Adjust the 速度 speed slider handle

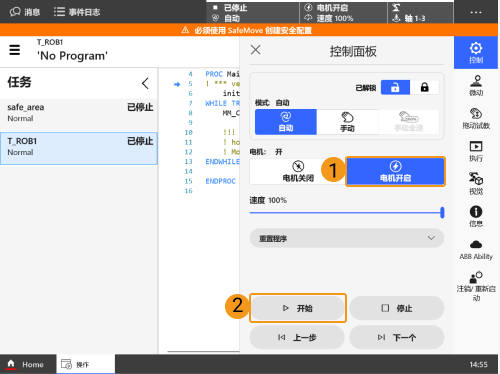point(442,212)
